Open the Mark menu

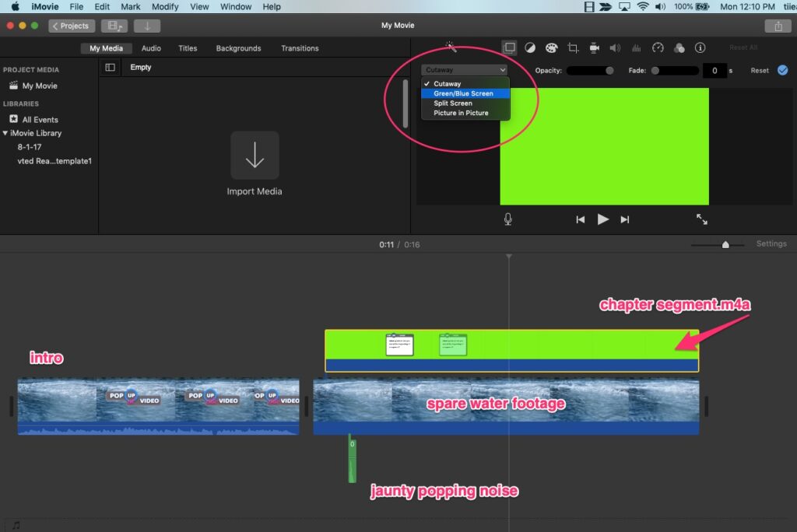click(130, 6)
